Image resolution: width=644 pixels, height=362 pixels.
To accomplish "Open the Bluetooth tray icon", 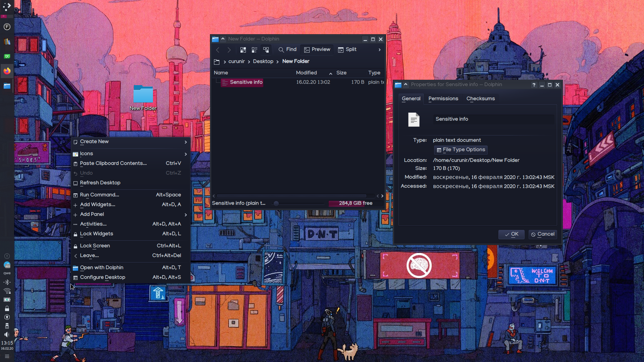I will 7,282.
